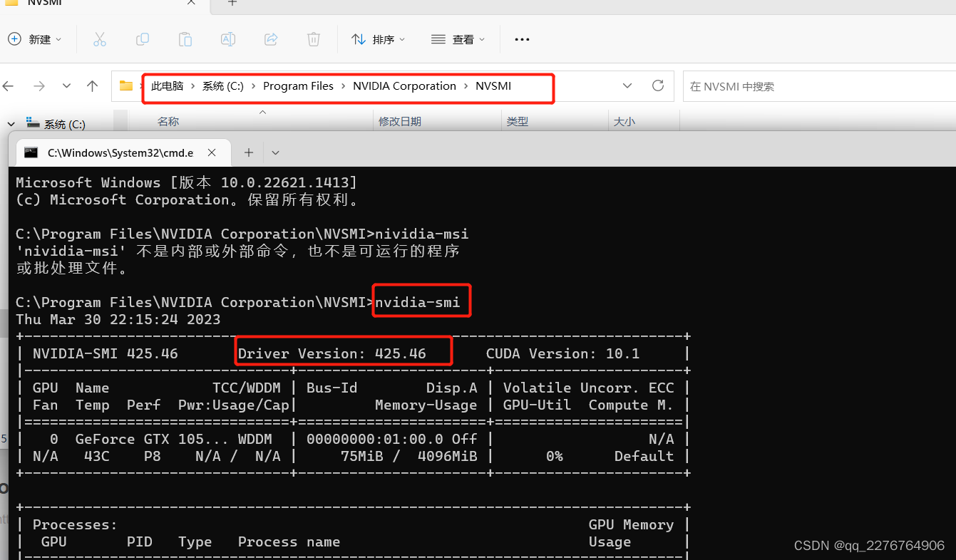This screenshot has width=956, height=560.
Task: Click the Paste clipboard icon in Explorer toolbar
Action: (185, 39)
